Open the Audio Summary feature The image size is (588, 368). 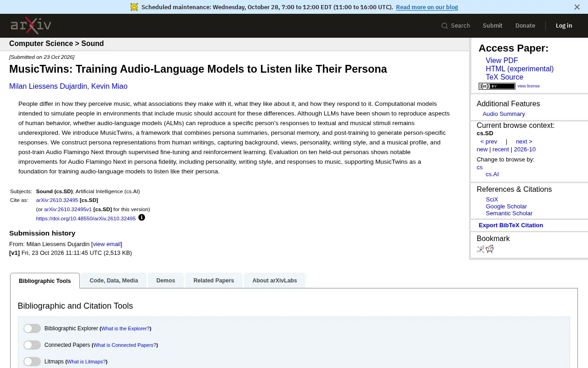[503, 114]
